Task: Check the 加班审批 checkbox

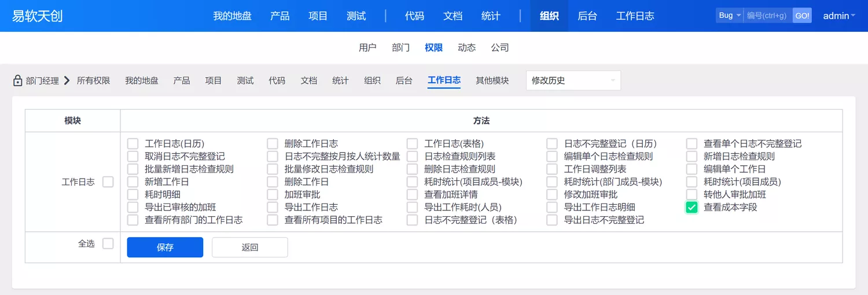Action: tap(273, 195)
